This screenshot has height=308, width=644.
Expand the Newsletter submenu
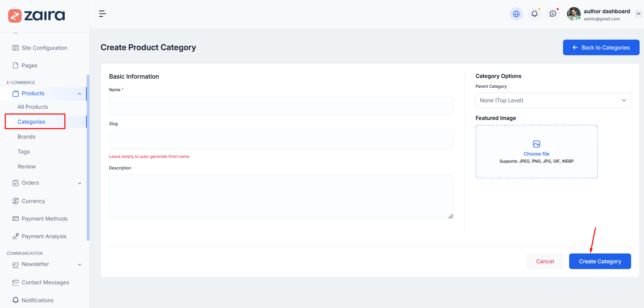(x=80, y=265)
